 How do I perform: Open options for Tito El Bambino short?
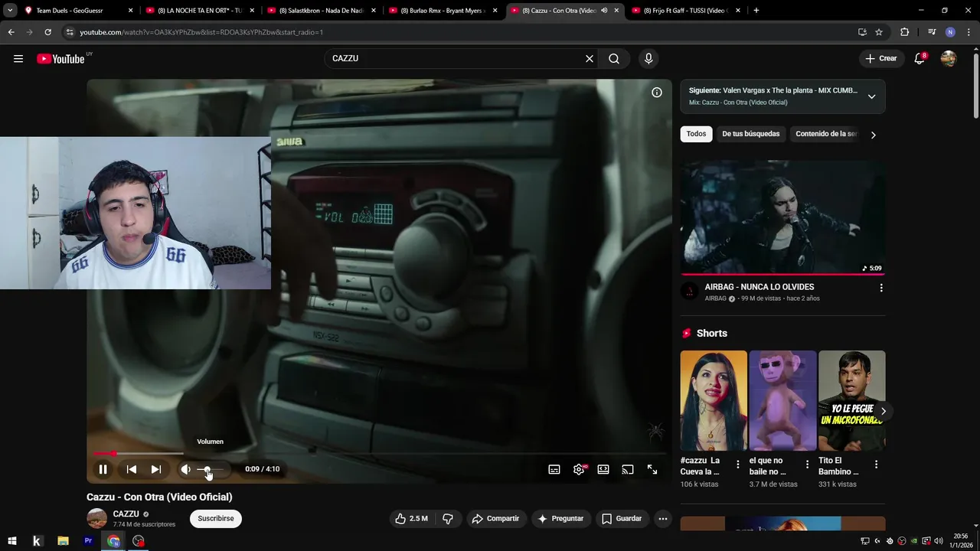pyautogui.click(x=876, y=465)
